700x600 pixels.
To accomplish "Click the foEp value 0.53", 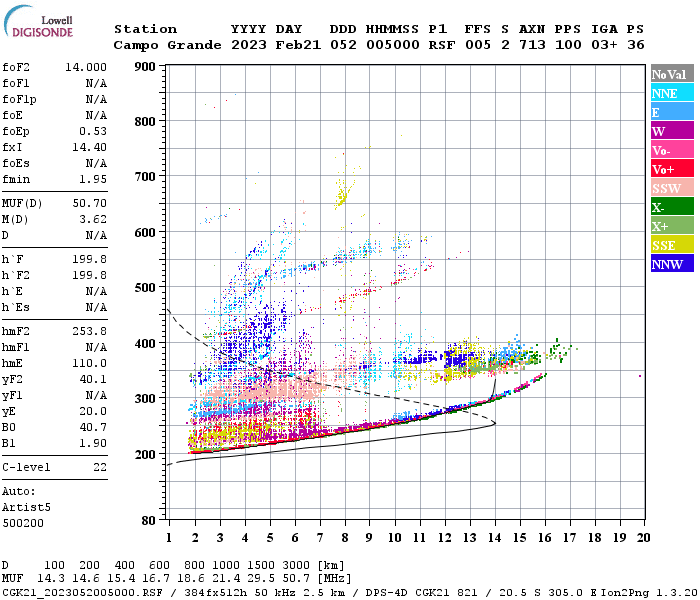I will click(x=93, y=131).
